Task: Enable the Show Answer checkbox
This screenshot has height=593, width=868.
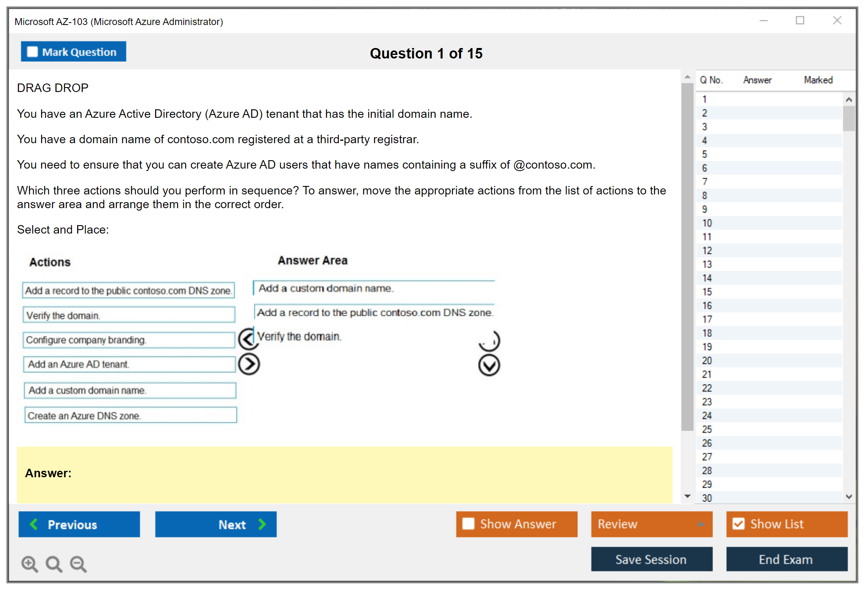Action: pyautogui.click(x=468, y=524)
